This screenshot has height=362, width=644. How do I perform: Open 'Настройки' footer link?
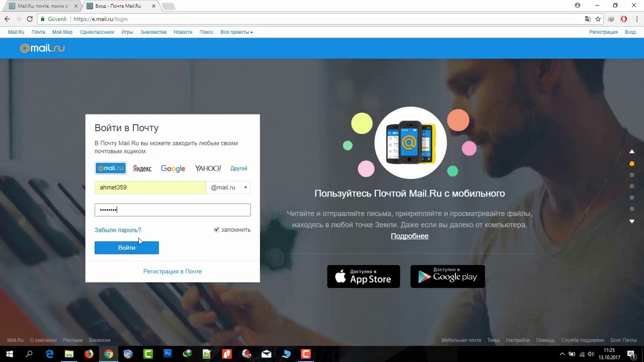[x=518, y=340]
